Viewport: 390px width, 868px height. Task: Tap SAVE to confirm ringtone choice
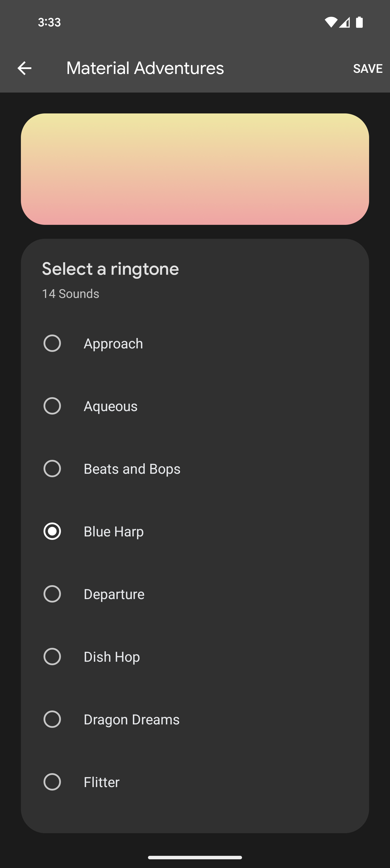(368, 68)
